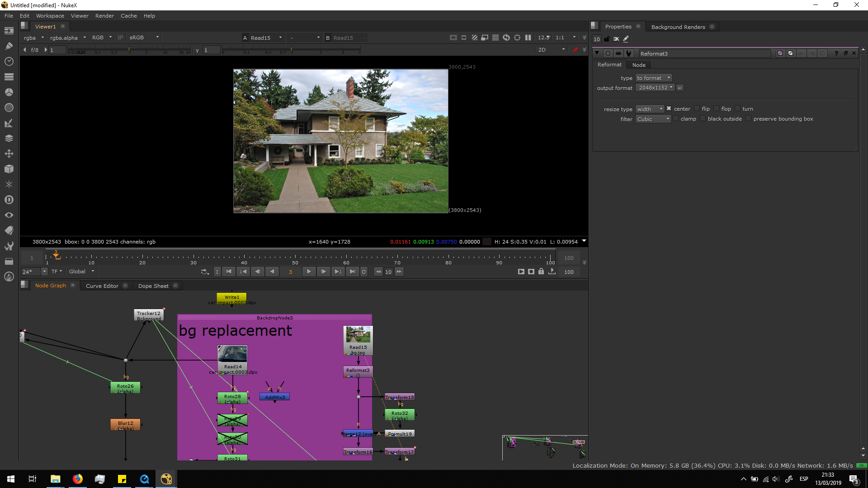Enable the black outside checkbox
Image resolution: width=868 pixels, height=488 pixels.
(703, 118)
